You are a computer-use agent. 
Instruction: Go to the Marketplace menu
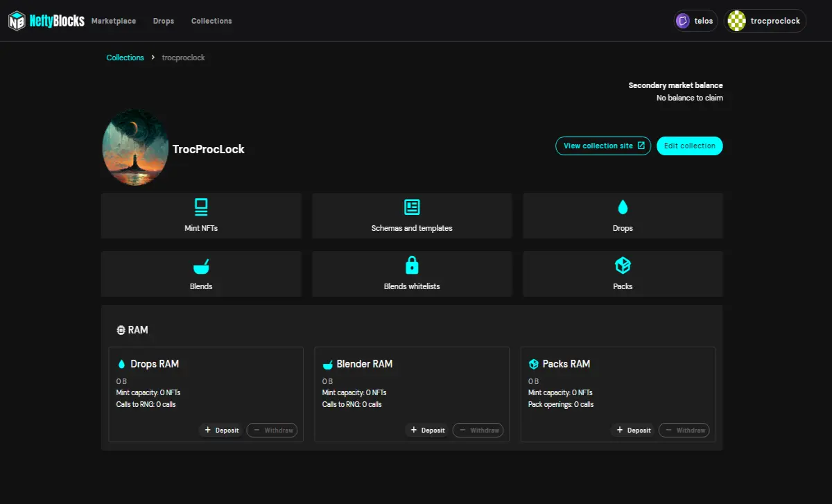pyautogui.click(x=114, y=21)
